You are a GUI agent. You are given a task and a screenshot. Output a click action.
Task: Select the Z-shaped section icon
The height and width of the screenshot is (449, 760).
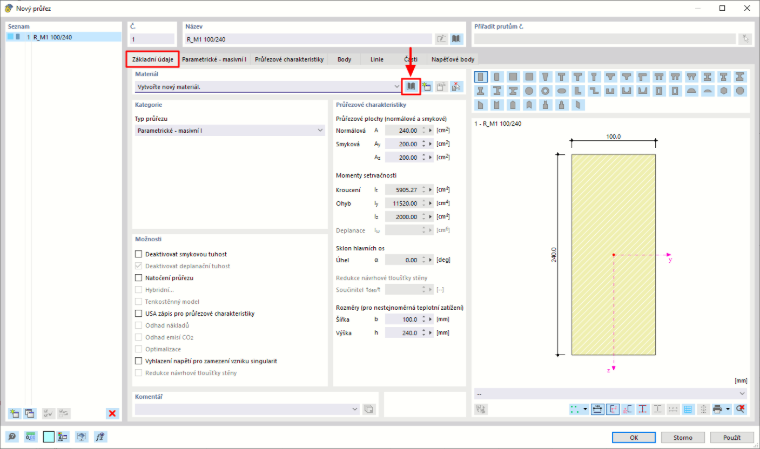(594, 91)
